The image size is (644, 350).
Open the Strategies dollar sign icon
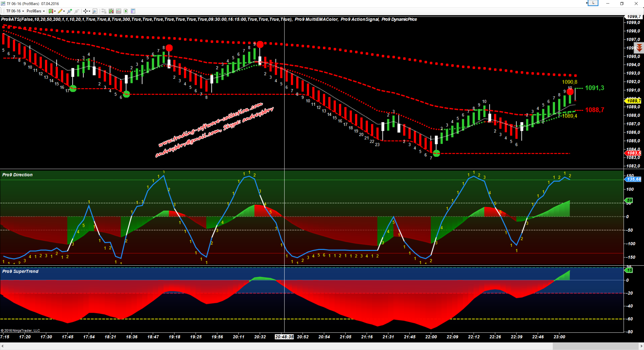(126, 11)
